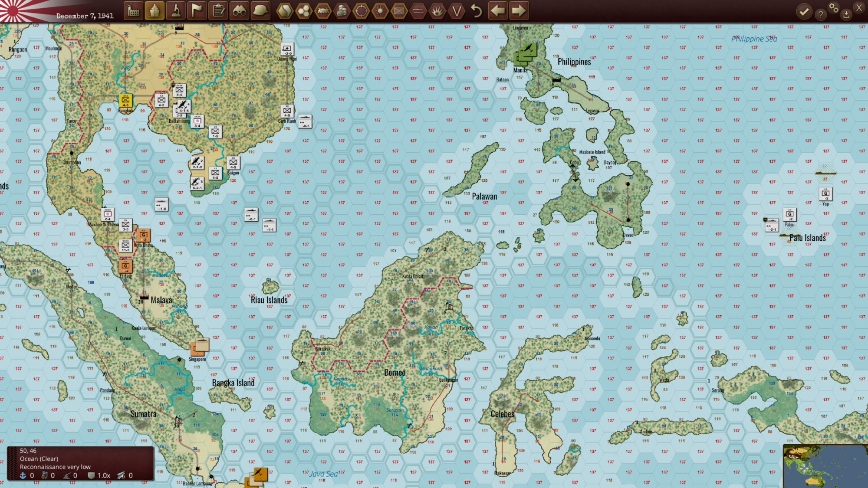The width and height of the screenshot is (868, 488).
Task: Select the ship naval panel button
Action: (x=155, y=11)
